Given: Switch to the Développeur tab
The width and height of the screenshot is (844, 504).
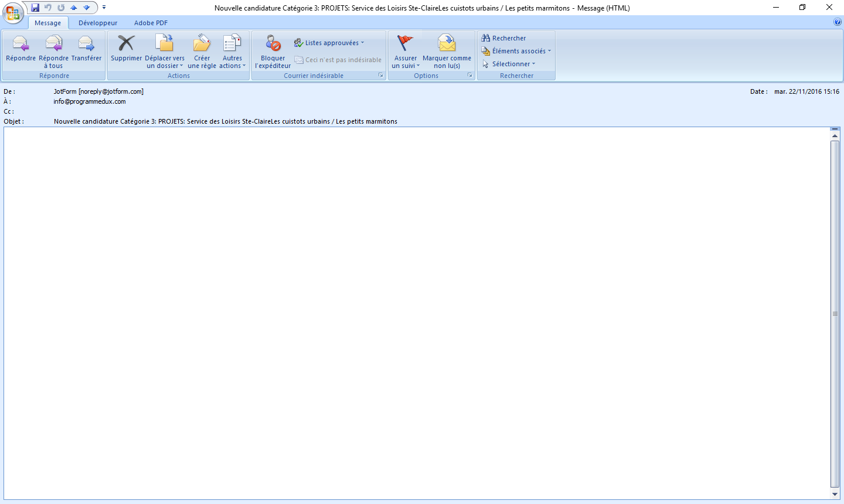Looking at the screenshot, I should tap(98, 23).
